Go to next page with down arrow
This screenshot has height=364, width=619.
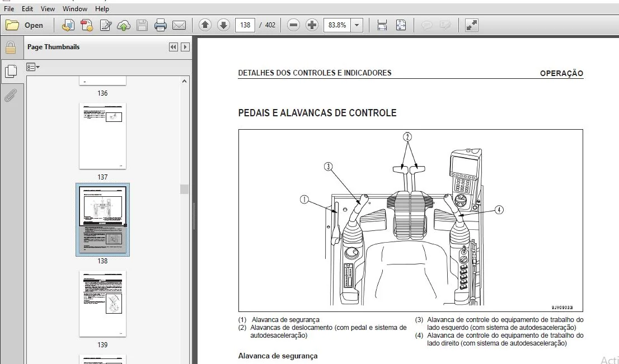[223, 25]
